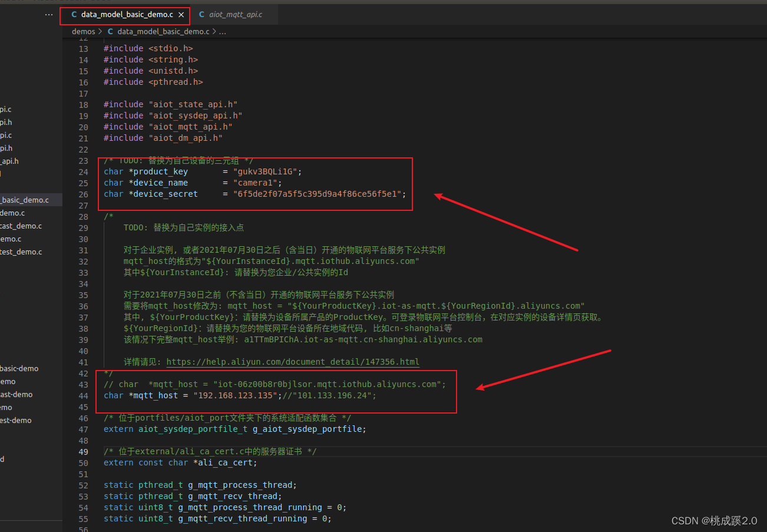
Task: Click the commented iot-06z00b8r0bjlsor mqtt host string
Action: (327, 384)
